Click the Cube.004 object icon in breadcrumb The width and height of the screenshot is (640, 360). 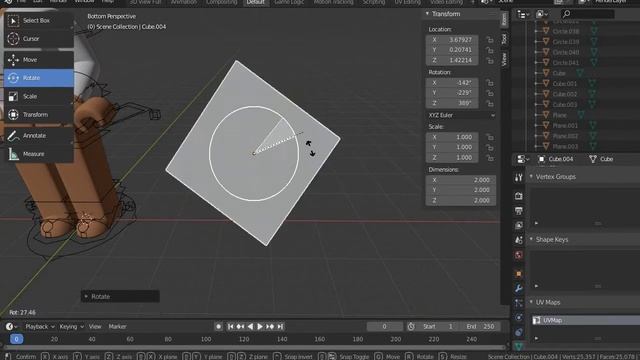[x=542, y=159]
